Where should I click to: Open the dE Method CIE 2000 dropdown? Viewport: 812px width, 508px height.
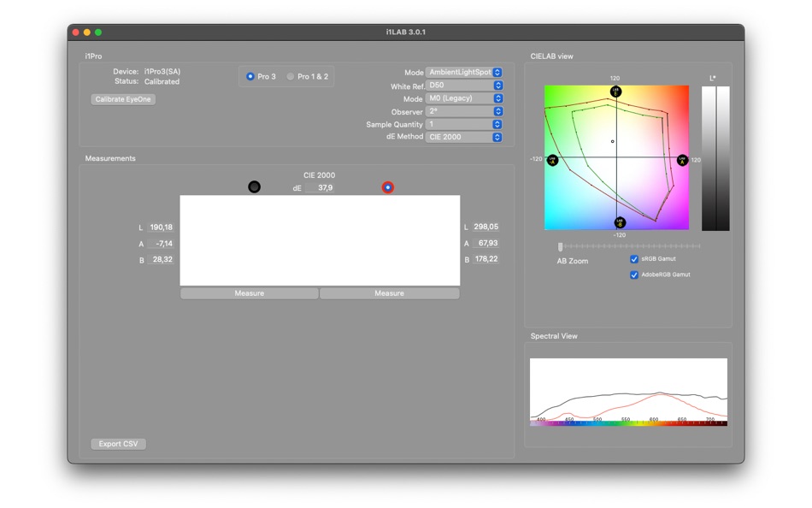coord(463,137)
